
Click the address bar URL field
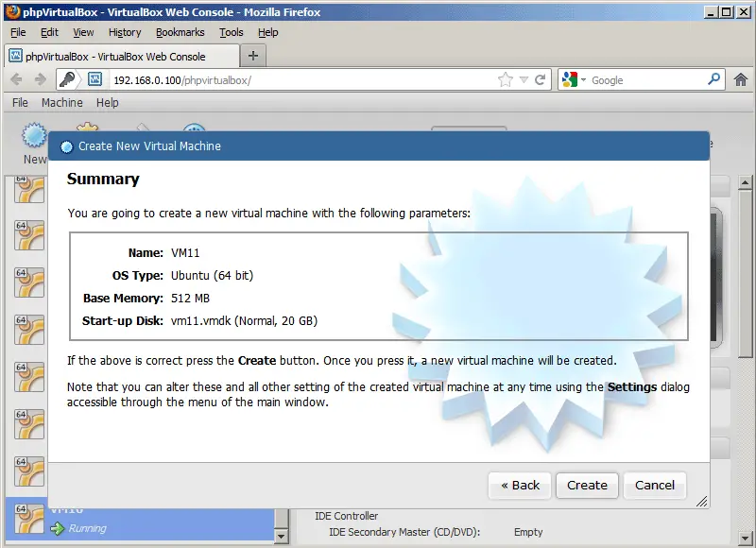pos(302,80)
